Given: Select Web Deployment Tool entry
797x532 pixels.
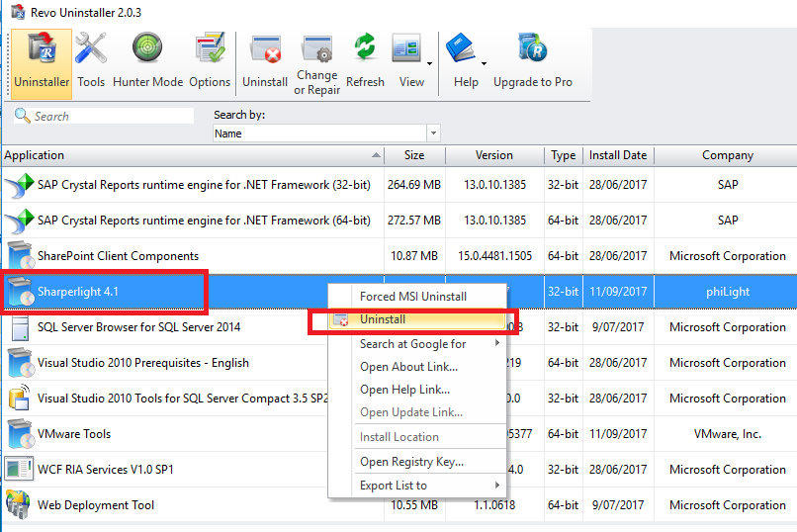Looking at the screenshot, I should [96, 505].
